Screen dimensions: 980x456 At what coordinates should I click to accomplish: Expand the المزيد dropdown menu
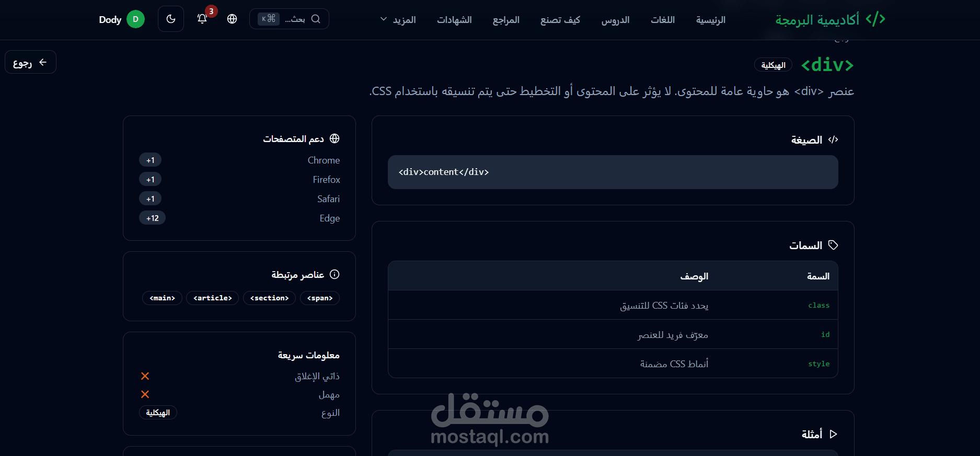398,20
